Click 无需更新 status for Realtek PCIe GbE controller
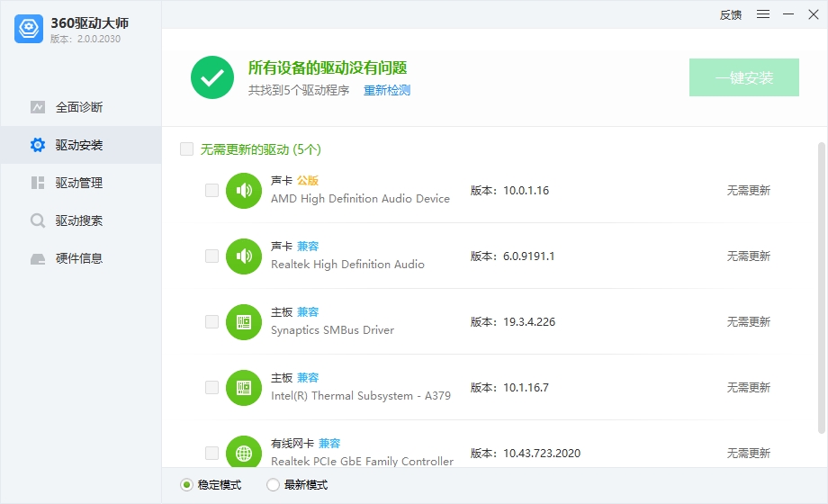 coord(748,454)
